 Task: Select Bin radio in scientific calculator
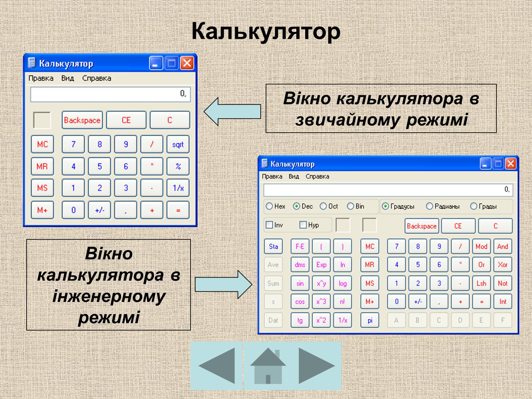[x=355, y=206]
